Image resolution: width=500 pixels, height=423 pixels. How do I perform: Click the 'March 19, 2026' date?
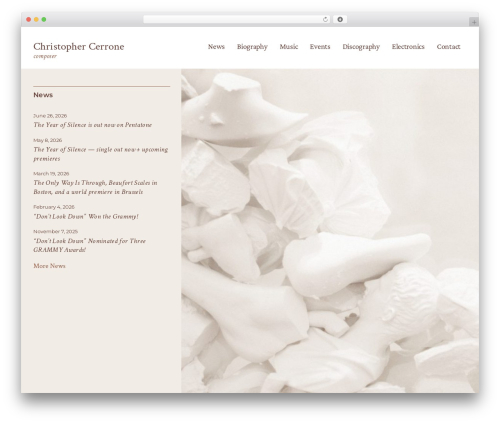click(x=51, y=174)
